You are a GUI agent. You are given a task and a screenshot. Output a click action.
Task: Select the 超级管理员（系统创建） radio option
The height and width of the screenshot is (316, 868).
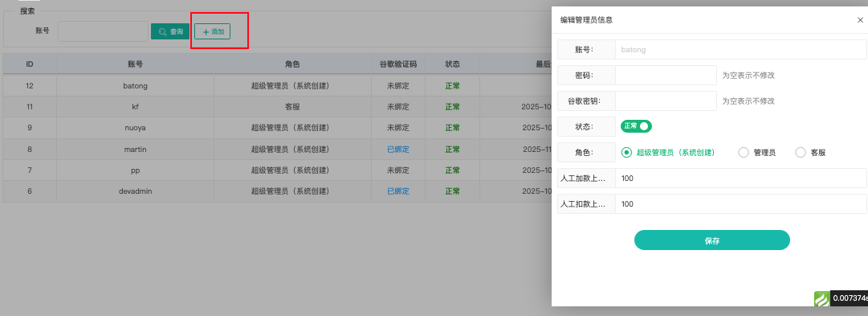668,153
